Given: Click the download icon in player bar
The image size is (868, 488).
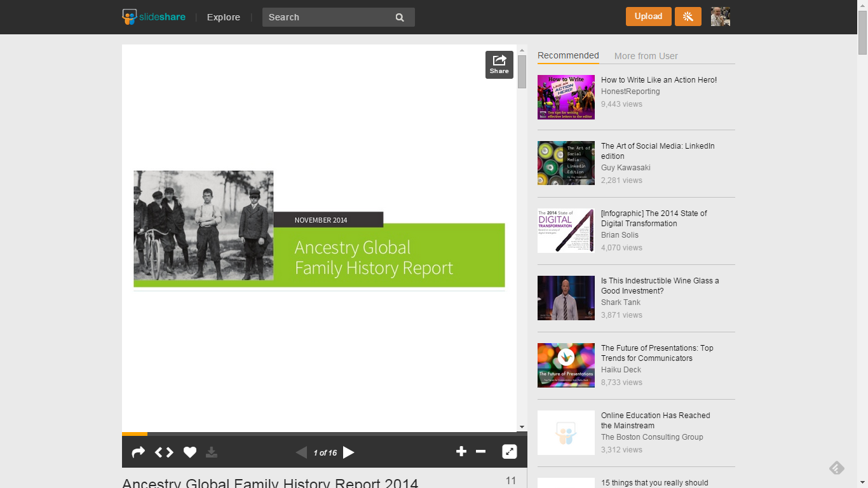Looking at the screenshot, I should [212, 452].
